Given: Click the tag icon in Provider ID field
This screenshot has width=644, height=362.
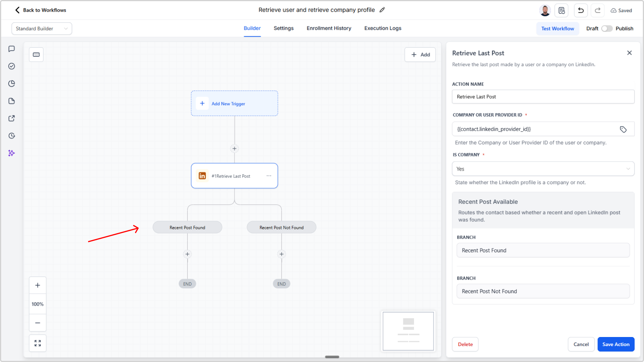Looking at the screenshot, I should tap(623, 129).
